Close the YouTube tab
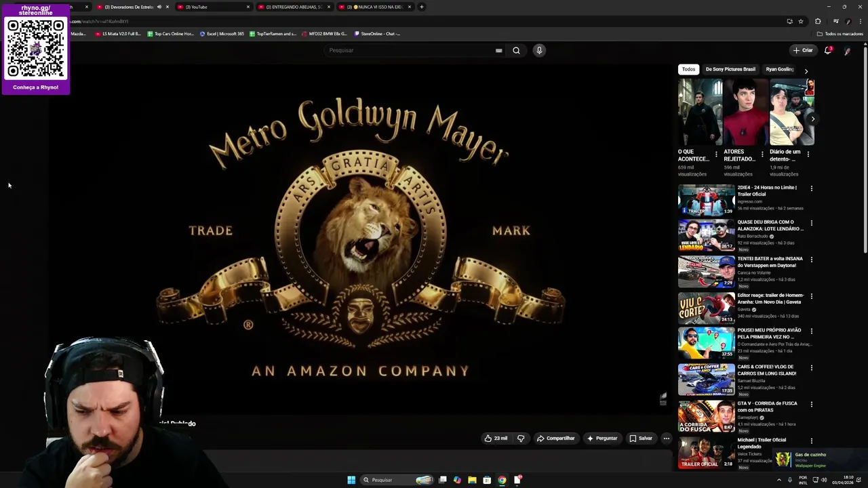 click(248, 7)
